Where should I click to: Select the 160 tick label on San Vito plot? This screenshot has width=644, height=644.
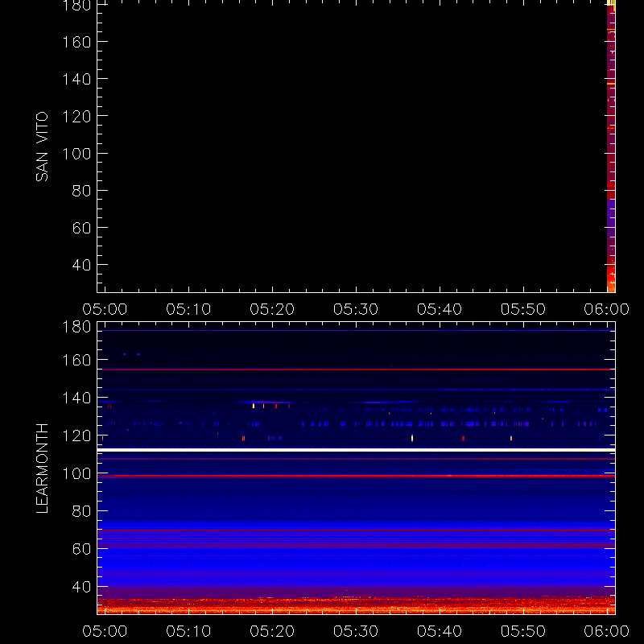(76, 42)
